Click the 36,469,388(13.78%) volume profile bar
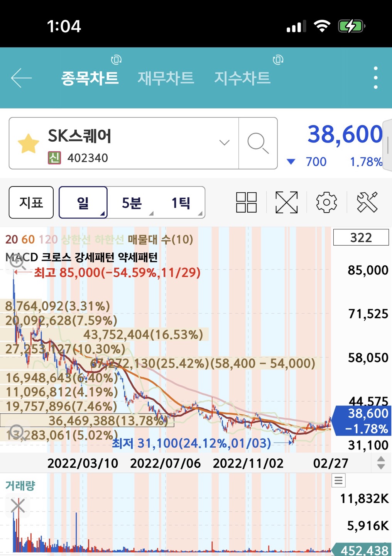This screenshot has height=556, width=392. (87, 420)
